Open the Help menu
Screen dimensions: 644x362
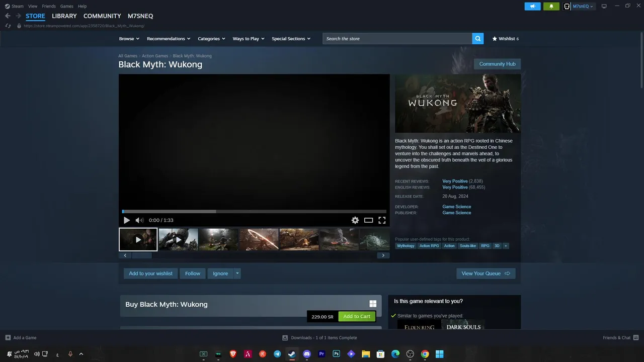82,6
